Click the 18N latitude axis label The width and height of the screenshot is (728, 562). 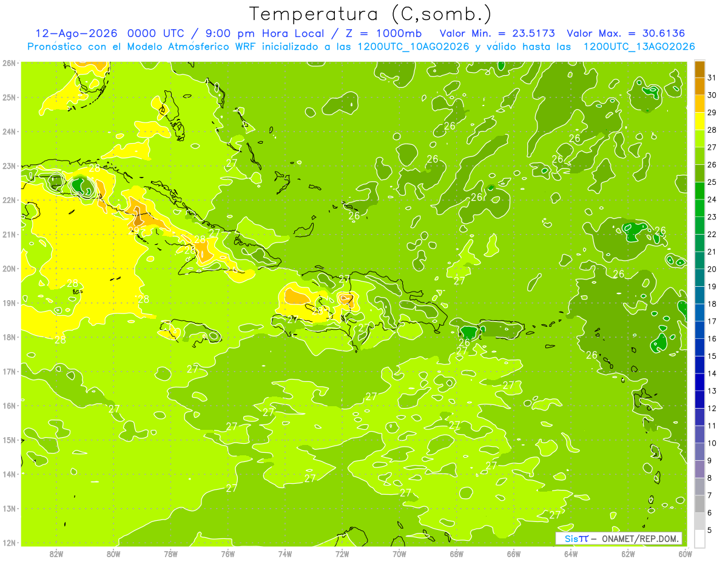pyautogui.click(x=9, y=337)
